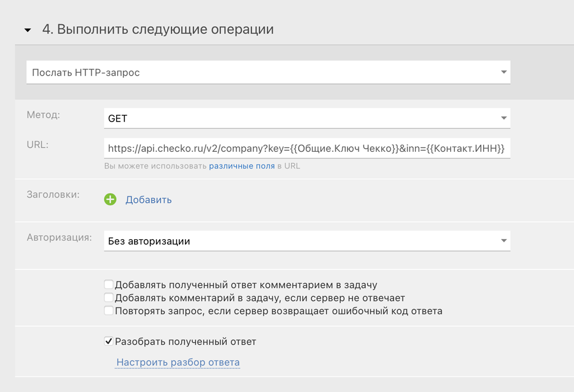This screenshot has height=392, width=574.
Task: Enable "Добавлять полученный ответ комментарием в задачу"
Action: point(108,284)
